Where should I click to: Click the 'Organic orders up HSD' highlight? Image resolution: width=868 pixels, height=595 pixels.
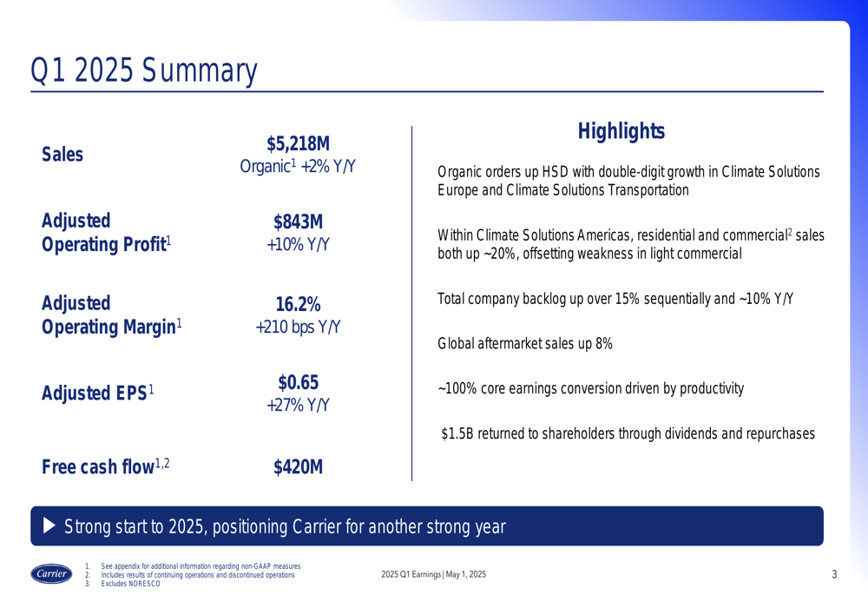click(628, 181)
